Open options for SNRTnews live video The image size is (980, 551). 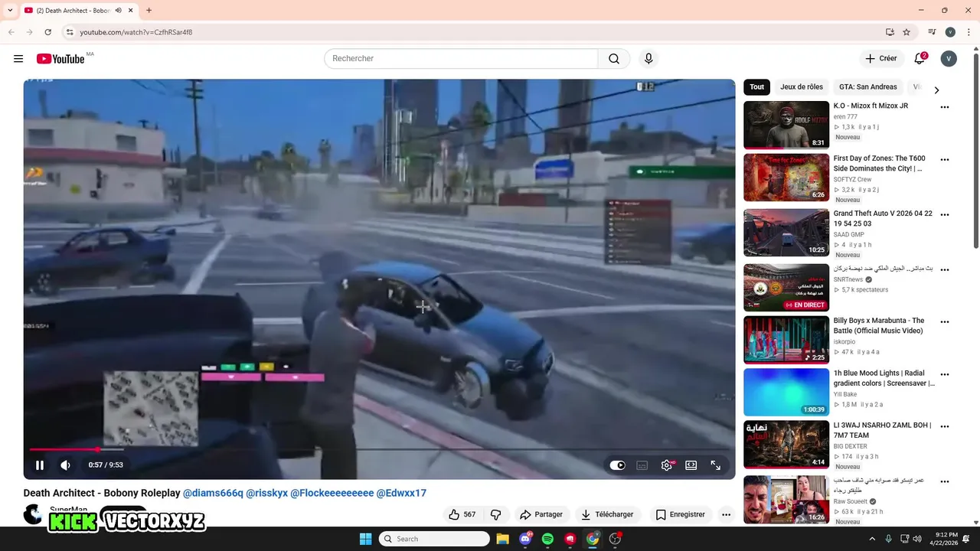[x=944, y=270]
